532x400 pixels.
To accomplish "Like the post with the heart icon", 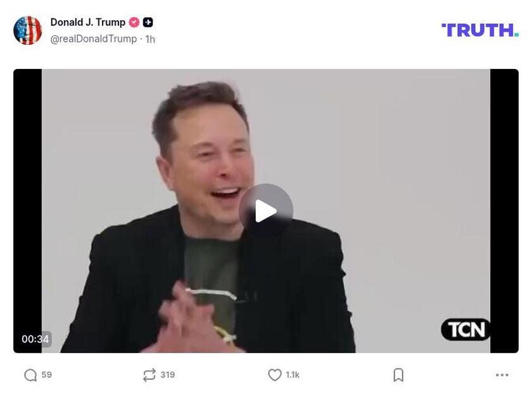I will 274,375.
